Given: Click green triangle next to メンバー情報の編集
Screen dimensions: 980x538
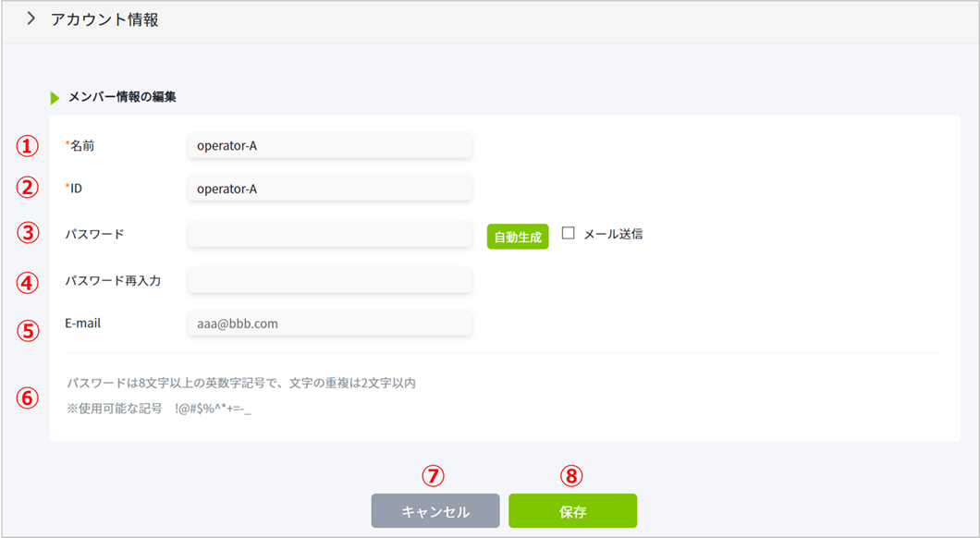Looking at the screenshot, I should point(55,97).
